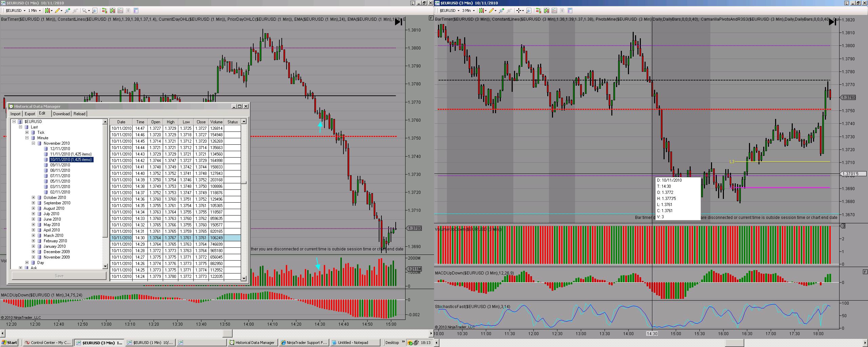Open the Reload tab
The image size is (868, 347).
(x=79, y=114)
